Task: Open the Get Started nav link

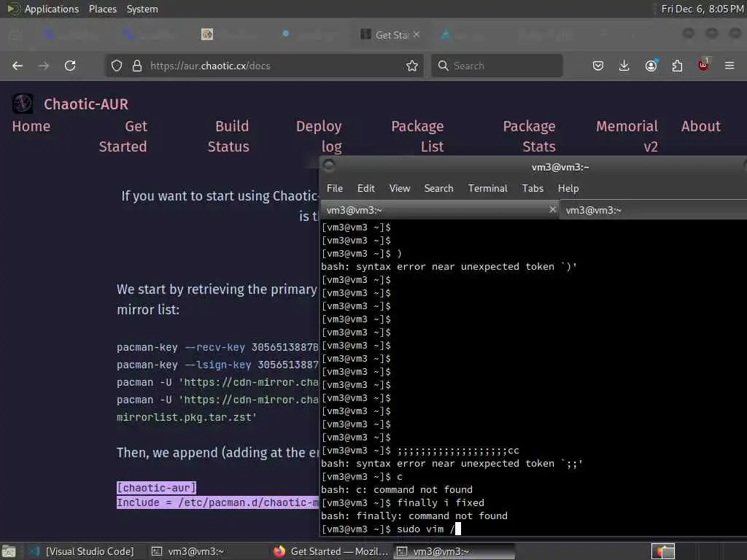Action: point(123,136)
